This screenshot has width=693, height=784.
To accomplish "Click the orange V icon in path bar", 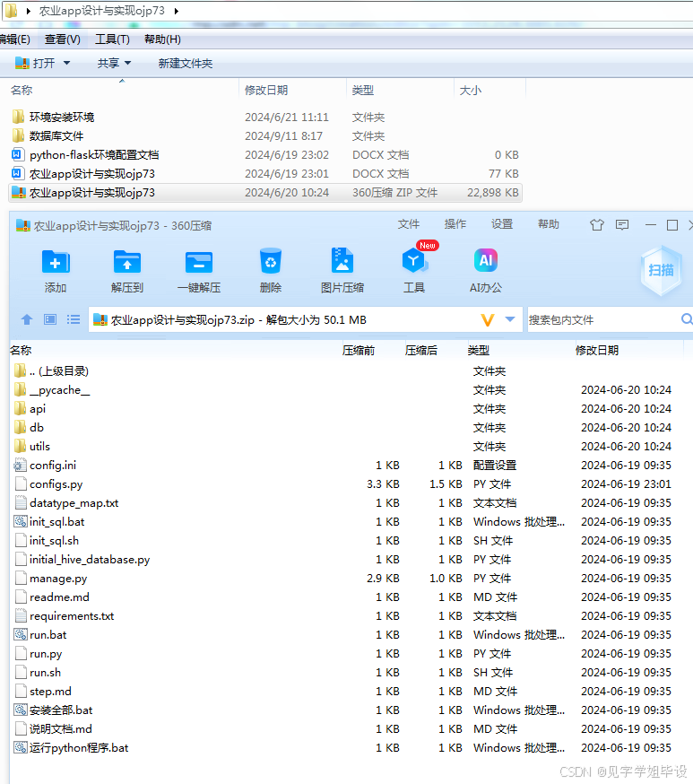I will coord(488,320).
